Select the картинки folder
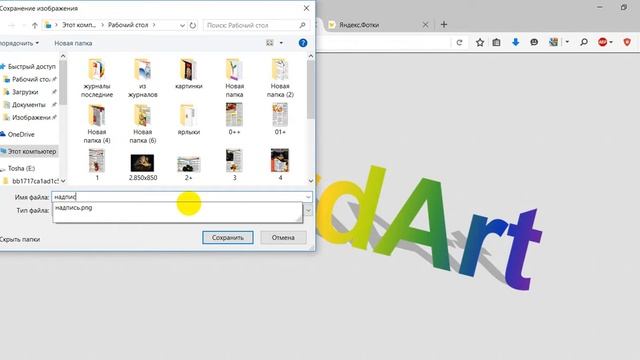This screenshot has height=360, width=640. click(x=189, y=74)
